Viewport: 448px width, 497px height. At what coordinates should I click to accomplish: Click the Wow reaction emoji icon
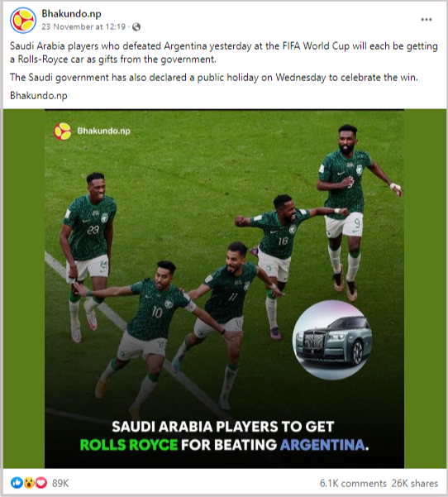point(29,483)
